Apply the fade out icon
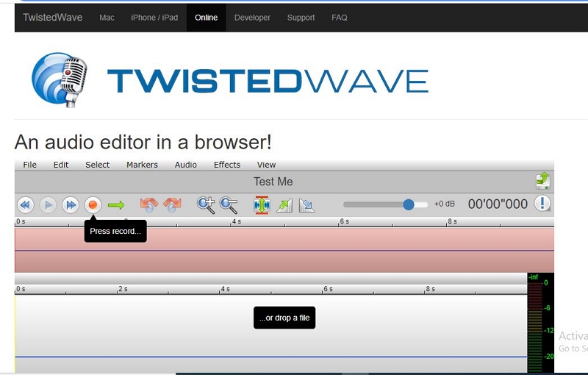 pos(306,205)
